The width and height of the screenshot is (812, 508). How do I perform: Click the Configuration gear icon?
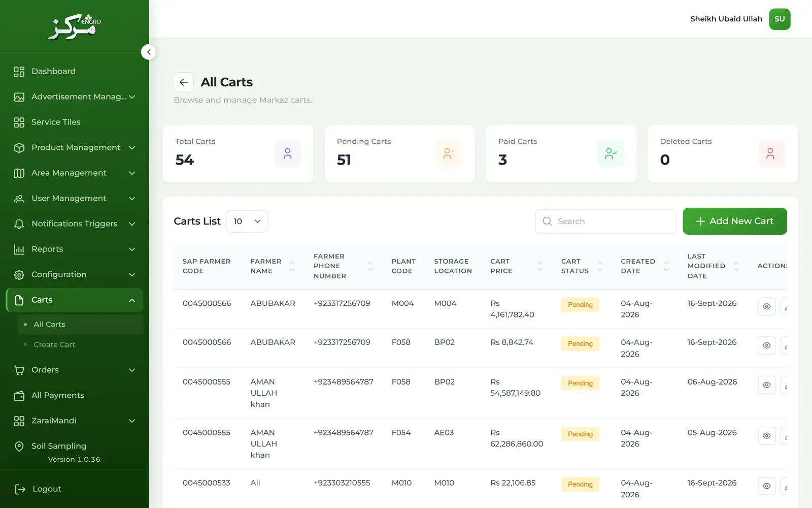19,275
